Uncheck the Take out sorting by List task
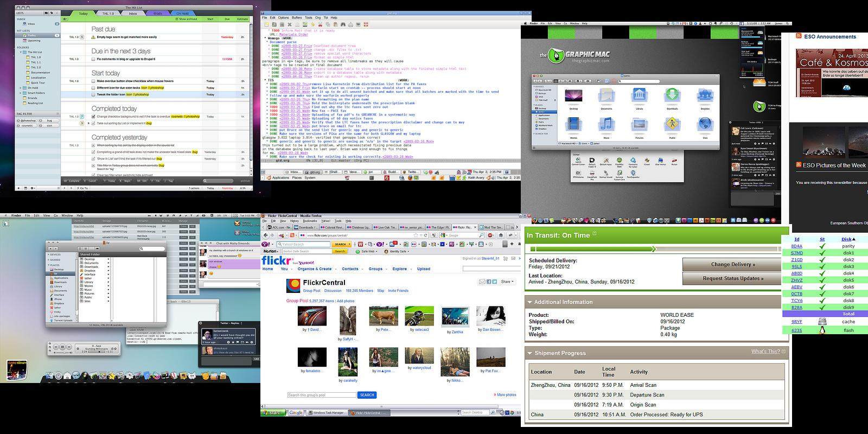 coord(93,123)
